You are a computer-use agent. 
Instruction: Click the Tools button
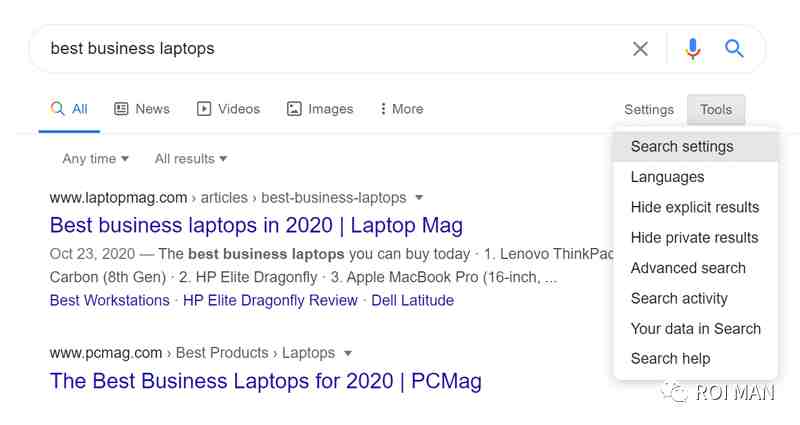(716, 110)
